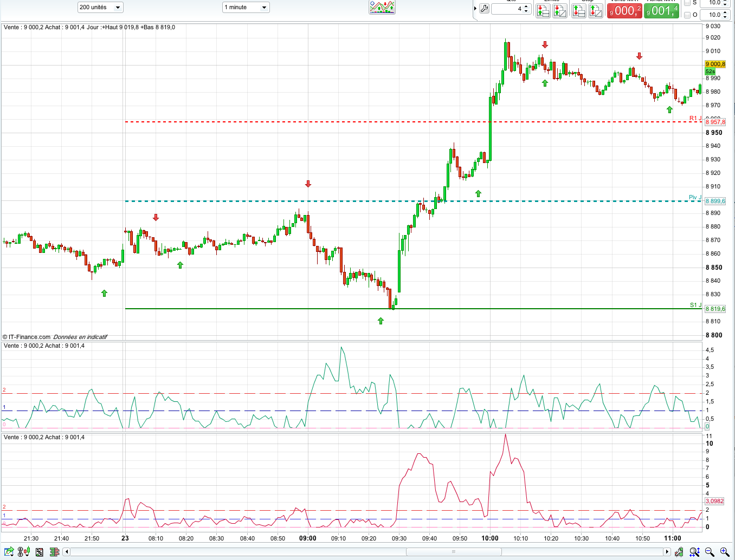
Task: Toggle the S stop checkbox
Action: pyautogui.click(x=687, y=3)
